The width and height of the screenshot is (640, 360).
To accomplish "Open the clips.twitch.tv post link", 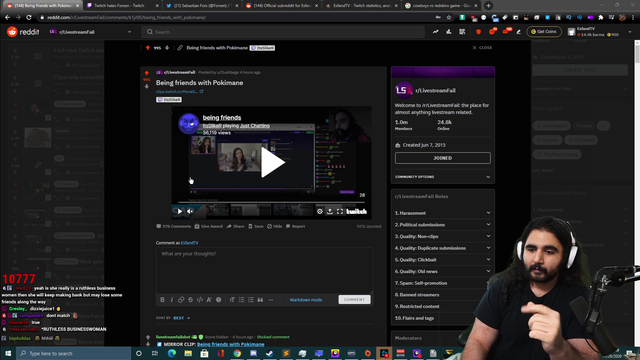I will (179, 91).
